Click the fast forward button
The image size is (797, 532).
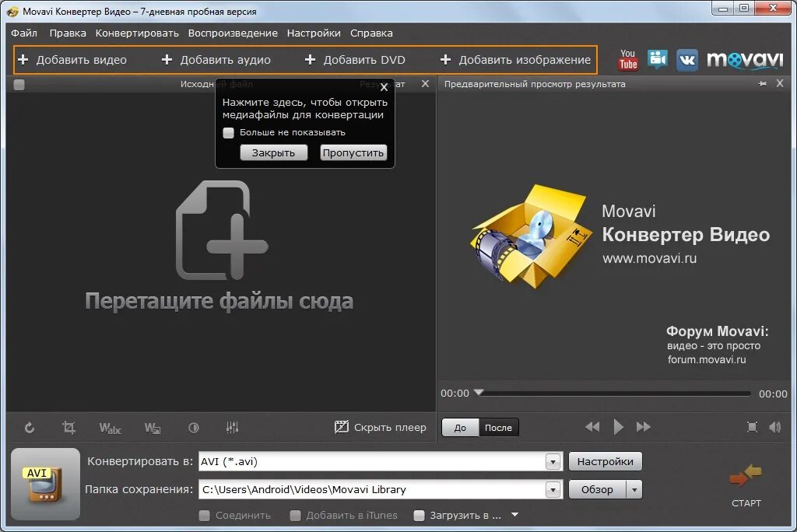pos(644,427)
